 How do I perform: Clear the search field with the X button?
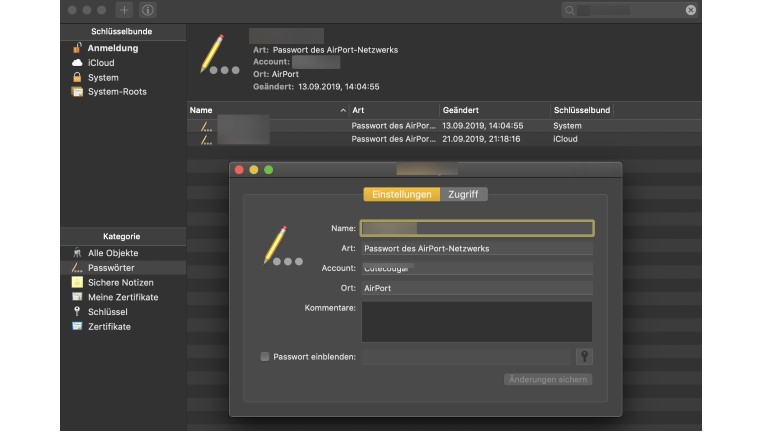click(690, 10)
